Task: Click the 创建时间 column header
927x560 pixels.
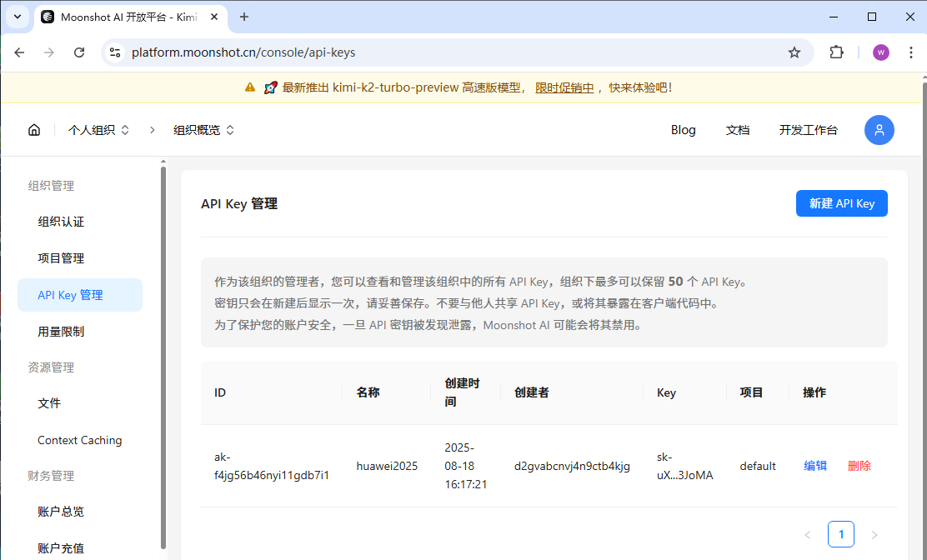Action: point(462,392)
